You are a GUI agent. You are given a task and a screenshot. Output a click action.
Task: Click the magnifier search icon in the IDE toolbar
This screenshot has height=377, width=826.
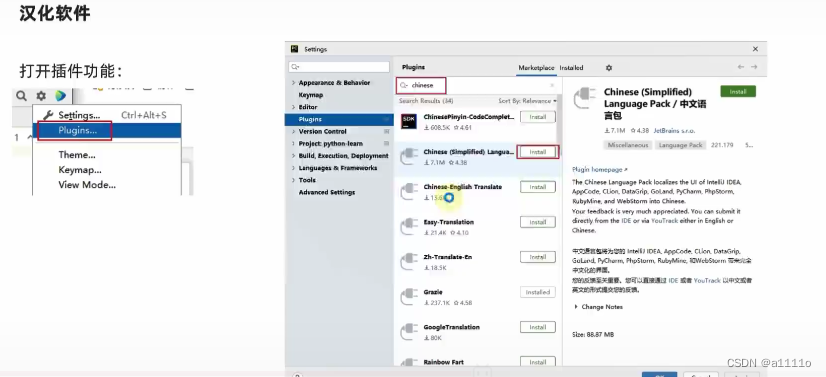coord(21,96)
